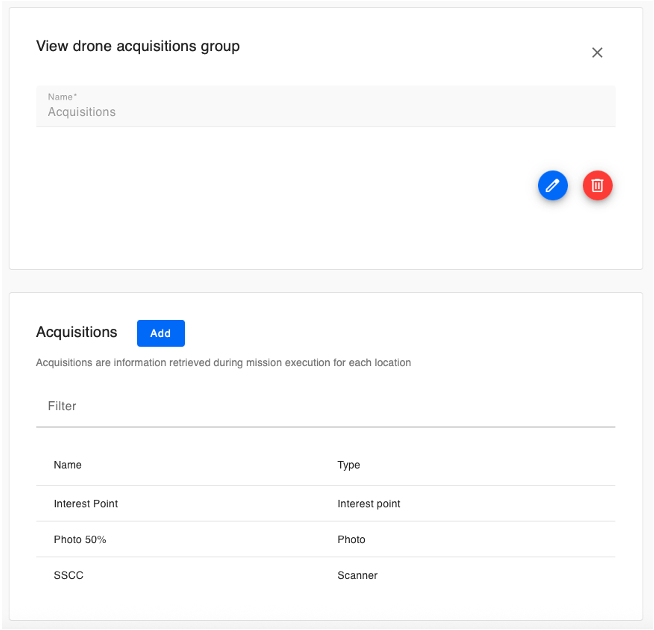The image size is (654, 630).
Task: Focus the Filter input field
Action: (x=325, y=406)
